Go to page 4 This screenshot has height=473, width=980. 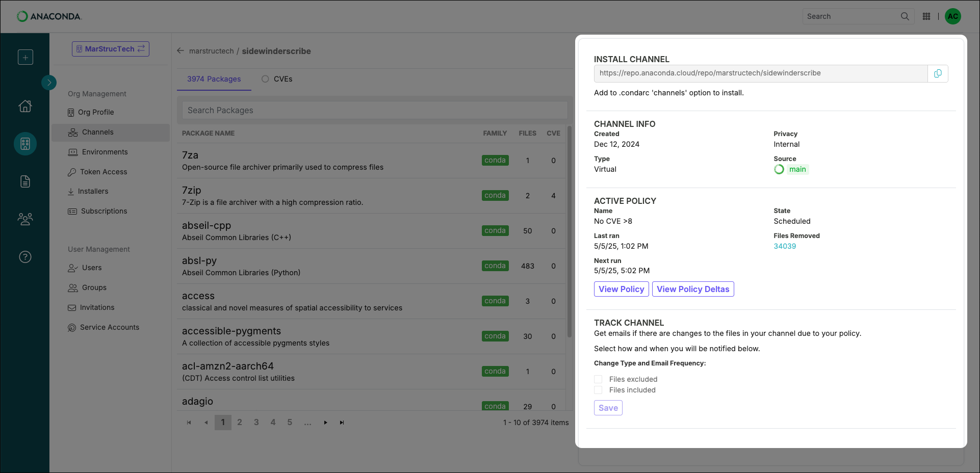coord(273,422)
